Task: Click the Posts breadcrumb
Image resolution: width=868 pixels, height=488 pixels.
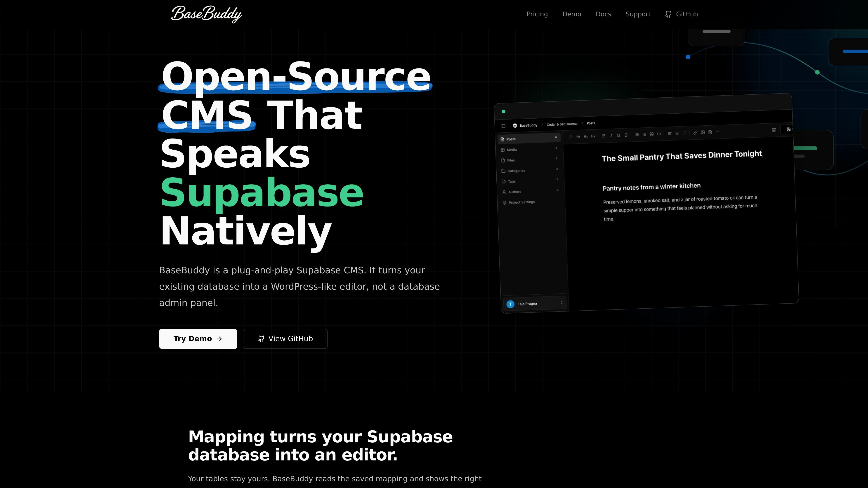Action: coord(591,123)
